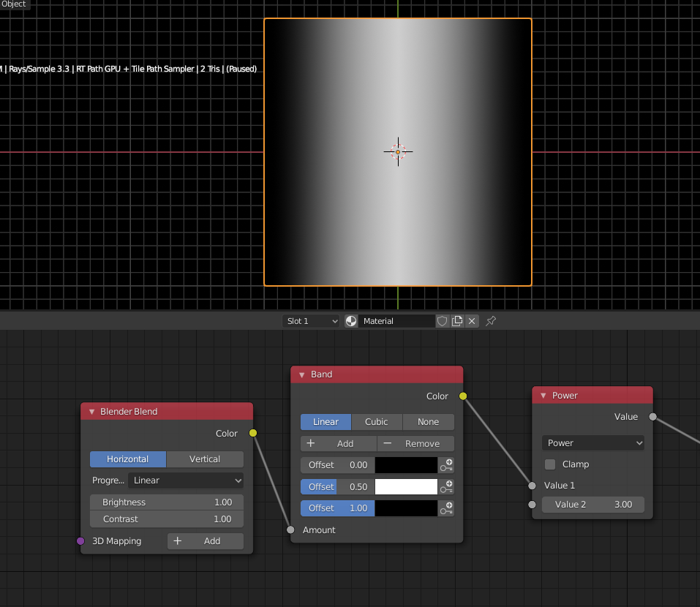This screenshot has width=700, height=607.
Task: Click the Remove button in Band node
Action: point(415,443)
